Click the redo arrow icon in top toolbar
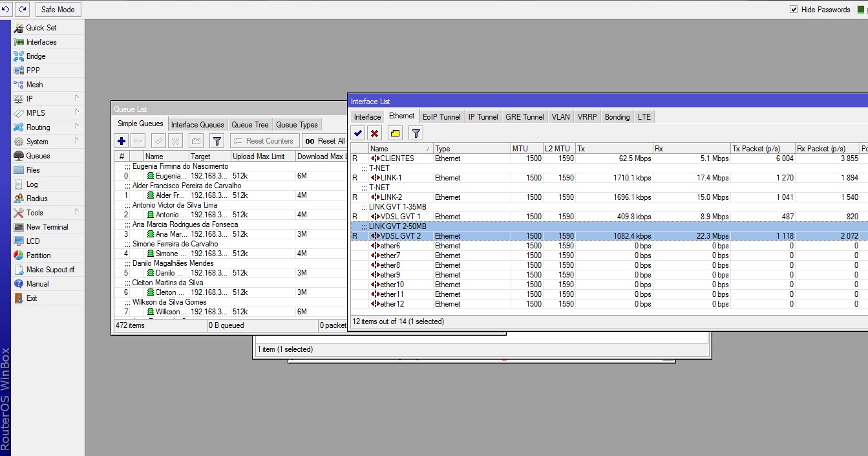868x456 pixels. tap(22, 9)
